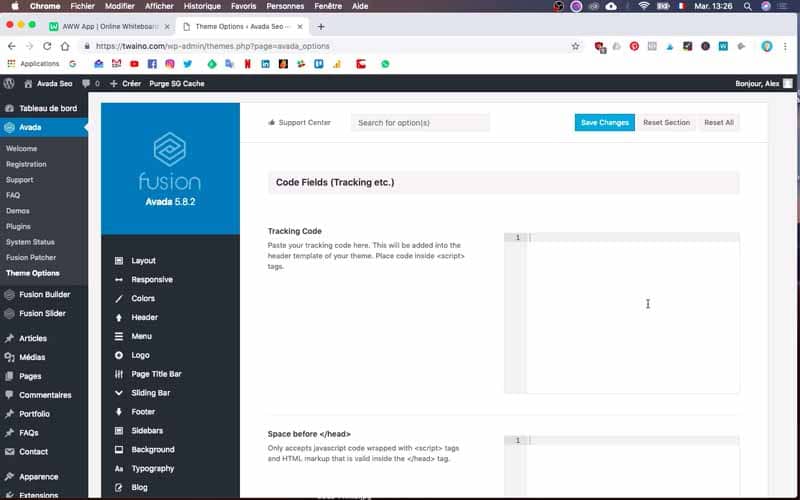The height and width of the screenshot is (500, 800).
Task: Click the Save Changes button
Action: [605, 122]
